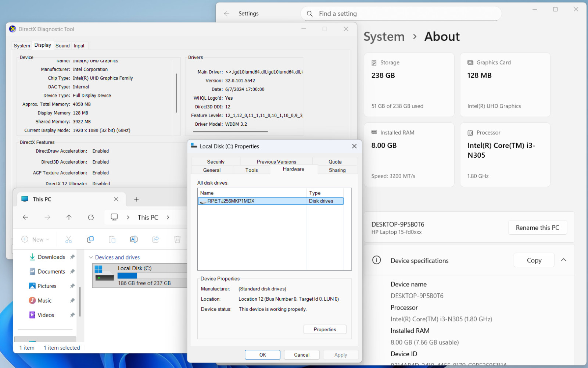
Task: Open the Previous Versions tab
Action: pos(276,162)
